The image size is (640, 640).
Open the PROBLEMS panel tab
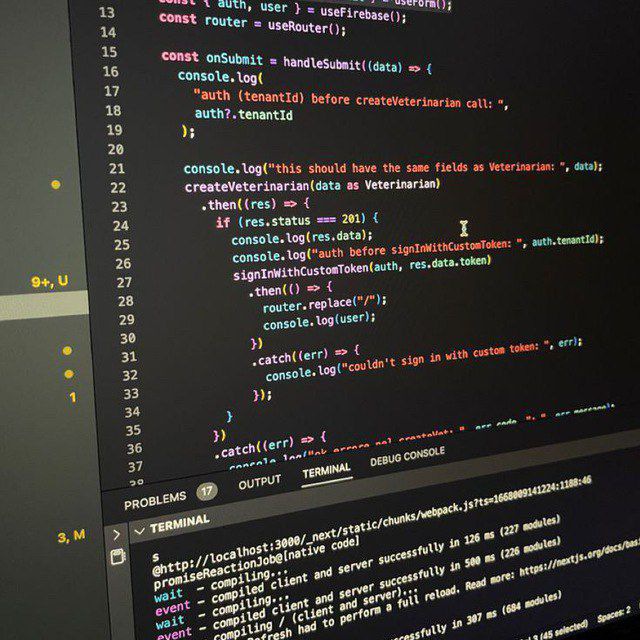click(155, 500)
